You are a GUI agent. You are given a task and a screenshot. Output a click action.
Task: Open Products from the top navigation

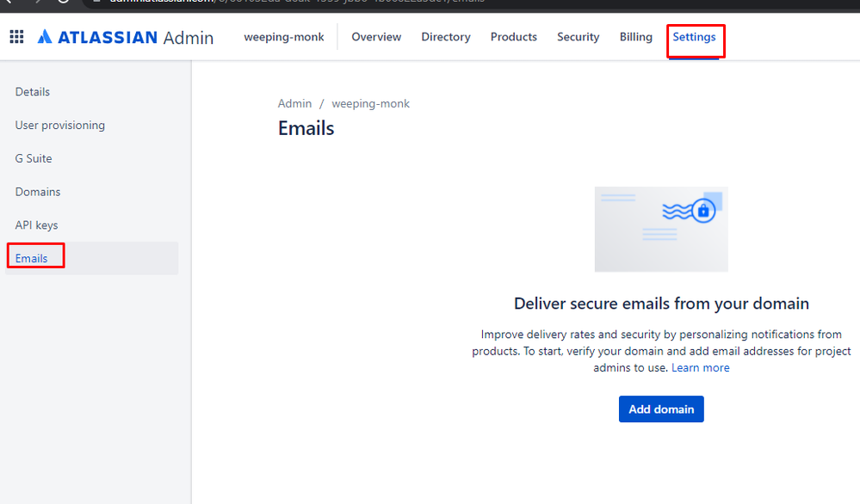(x=513, y=36)
